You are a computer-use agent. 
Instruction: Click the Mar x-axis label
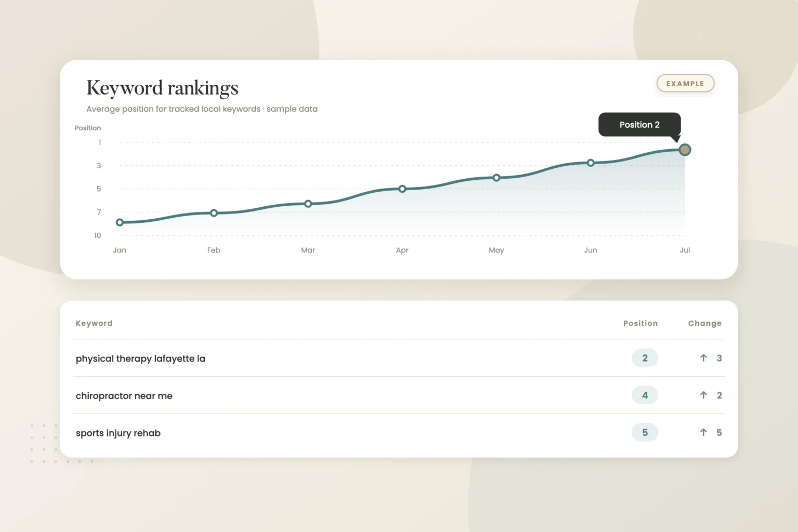pyautogui.click(x=308, y=250)
